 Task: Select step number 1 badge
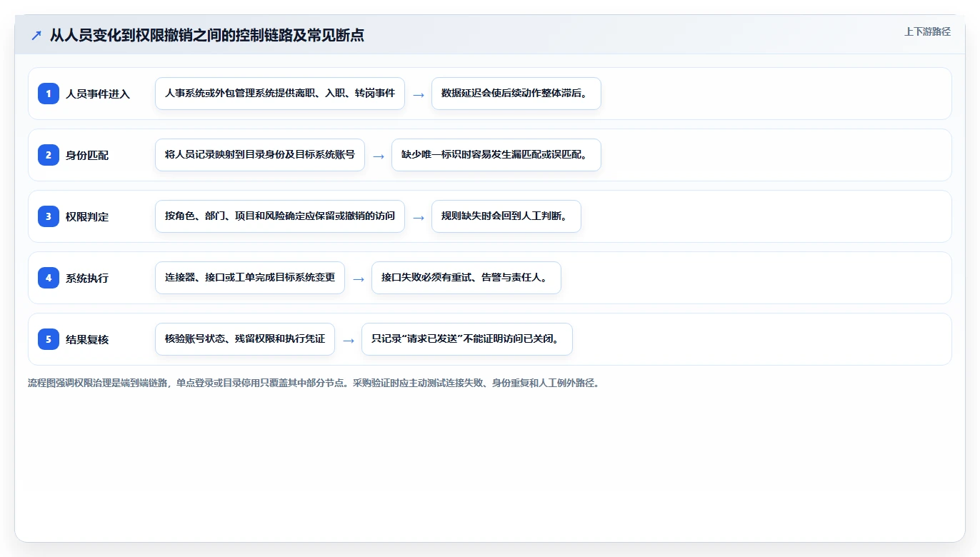(49, 94)
